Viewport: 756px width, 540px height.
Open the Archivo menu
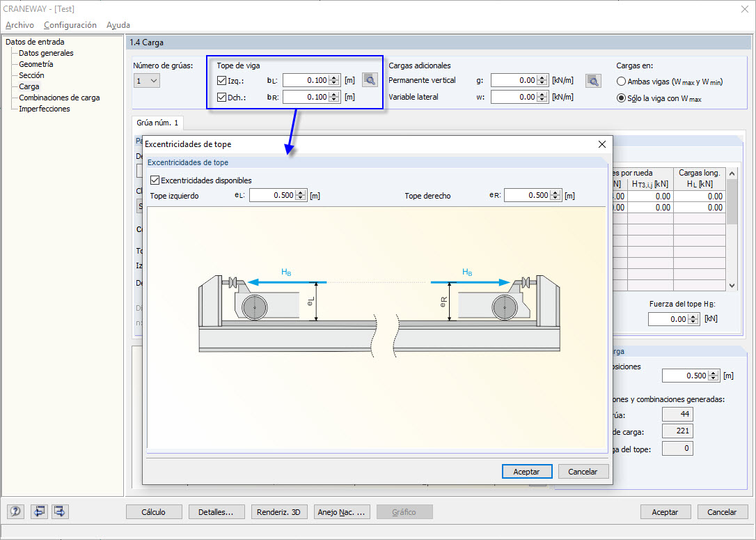[x=19, y=25]
